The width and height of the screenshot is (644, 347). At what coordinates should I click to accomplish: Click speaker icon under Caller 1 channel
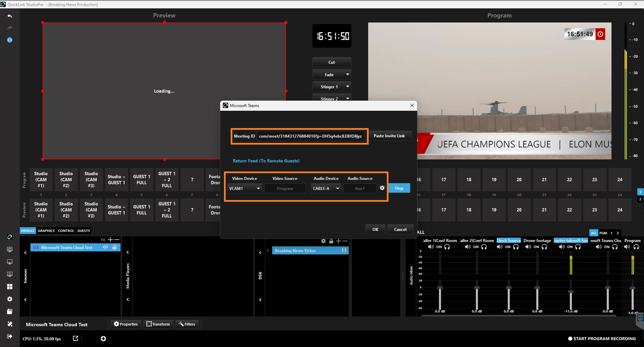click(x=431, y=247)
